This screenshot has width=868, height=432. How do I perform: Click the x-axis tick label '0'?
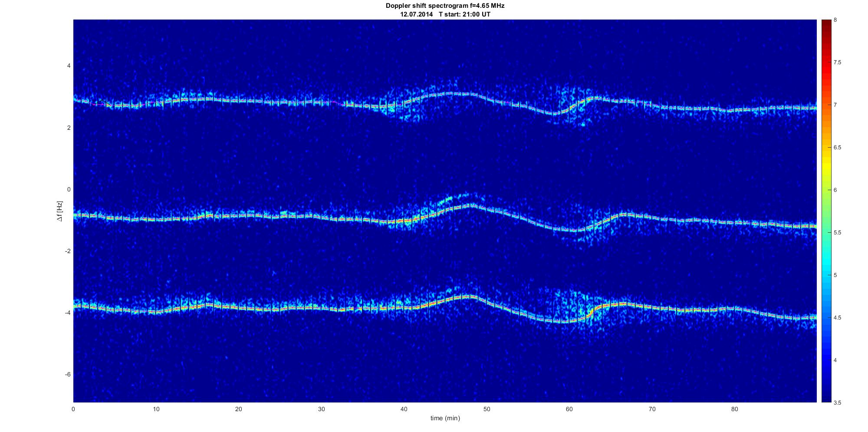(x=73, y=409)
